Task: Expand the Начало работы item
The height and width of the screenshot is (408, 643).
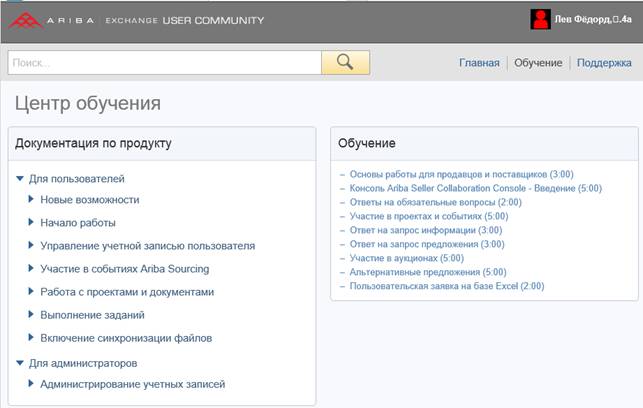Action: [x=78, y=223]
